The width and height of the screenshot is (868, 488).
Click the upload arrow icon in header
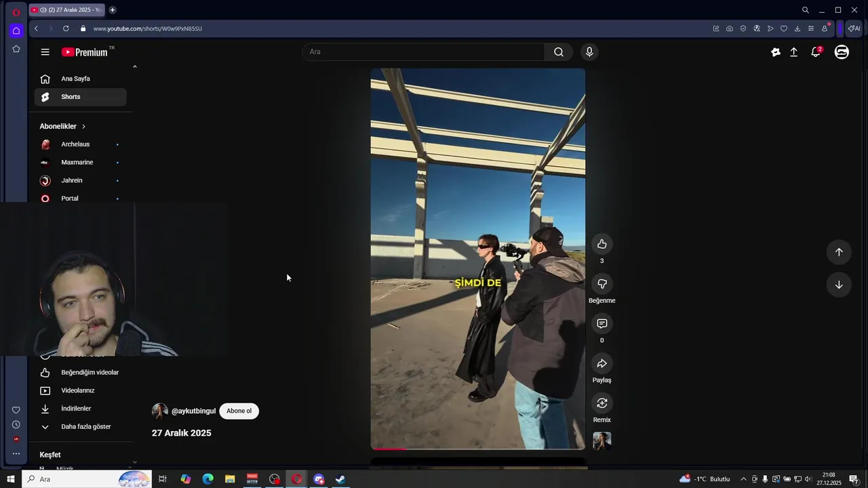coord(794,52)
